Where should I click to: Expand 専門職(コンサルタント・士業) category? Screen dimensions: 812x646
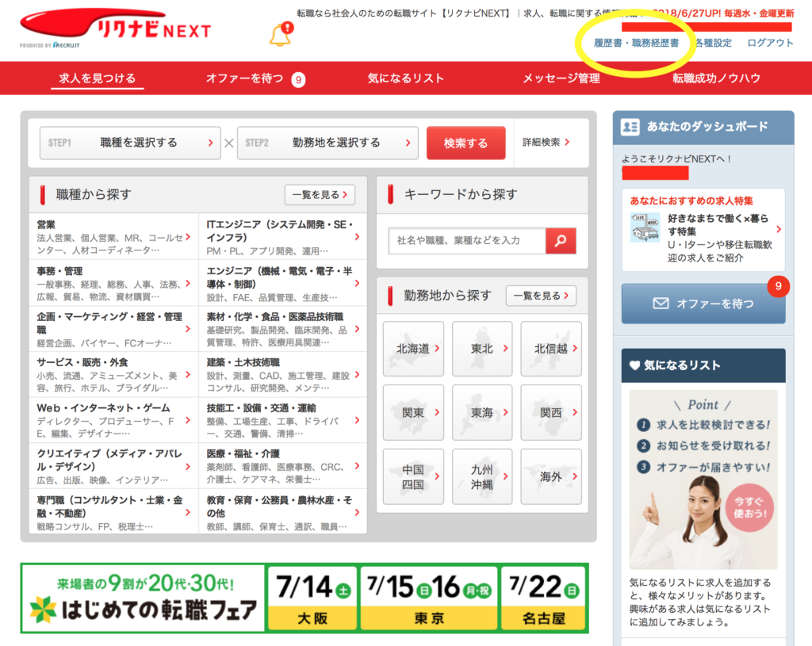point(113,512)
